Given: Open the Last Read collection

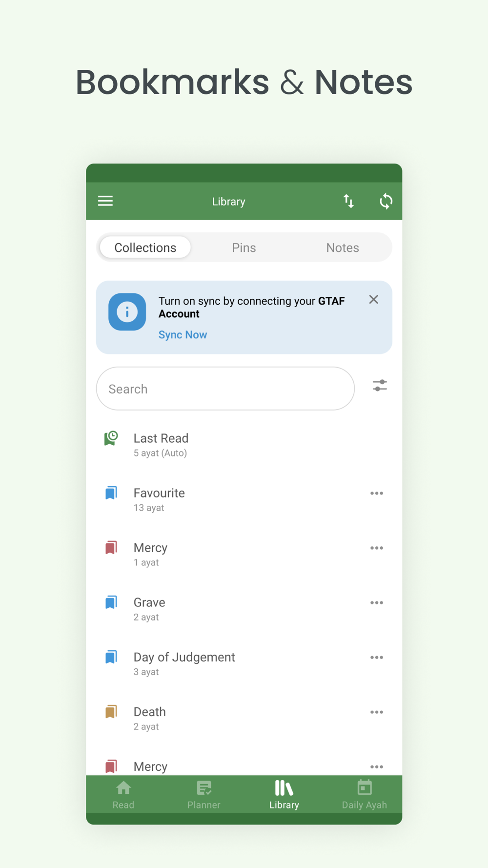Looking at the screenshot, I should pyautogui.click(x=244, y=445).
